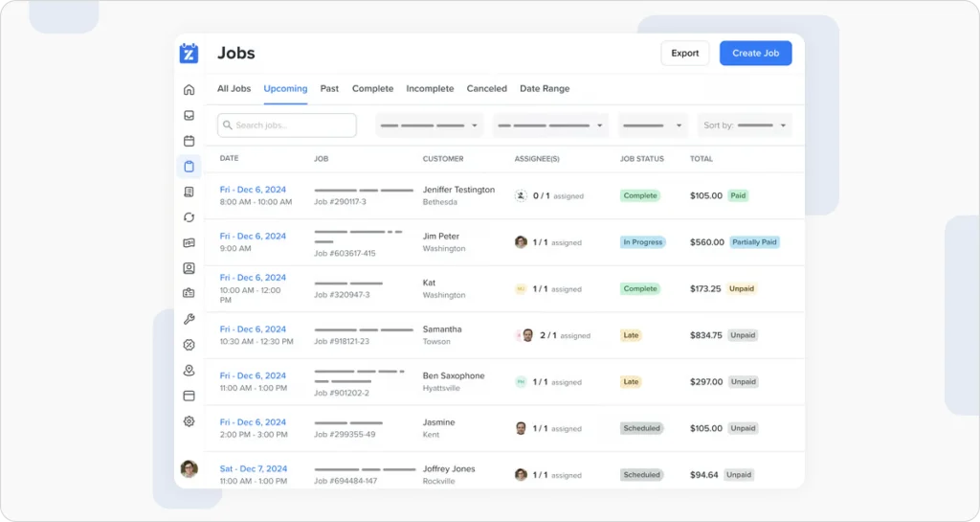The height and width of the screenshot is (522, 980).
Task: Click the CUSTOMER column header
Action: click(443, 159)
